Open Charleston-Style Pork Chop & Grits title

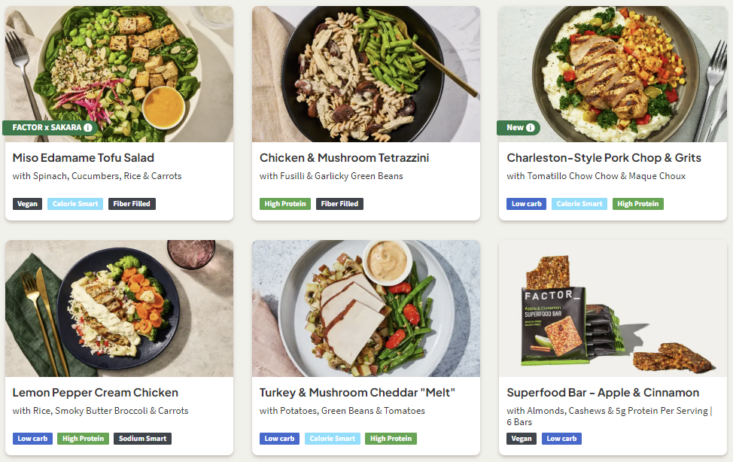click(604, 158)
